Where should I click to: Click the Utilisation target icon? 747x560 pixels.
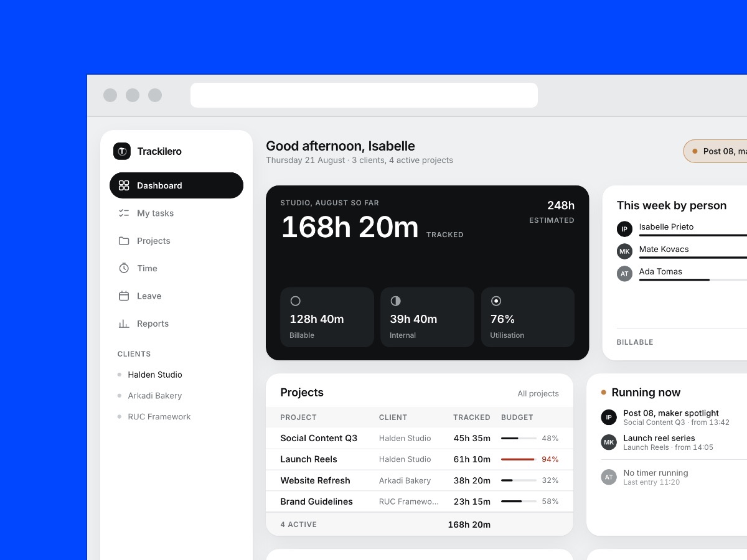[496, 301]
